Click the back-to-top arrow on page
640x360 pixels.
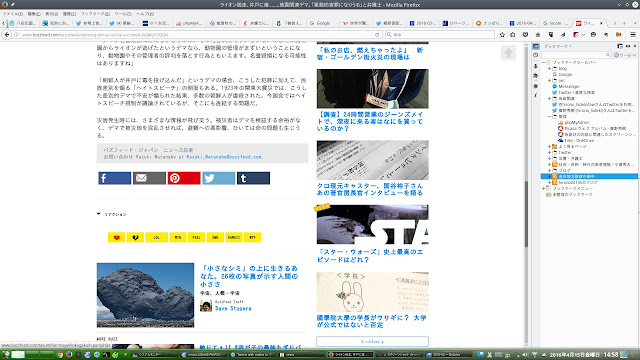pos(508,53)
